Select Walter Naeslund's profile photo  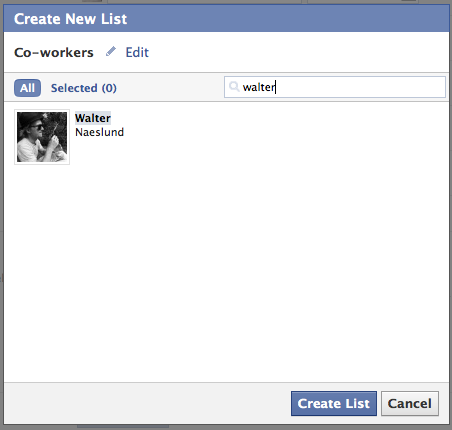[42, 137]
